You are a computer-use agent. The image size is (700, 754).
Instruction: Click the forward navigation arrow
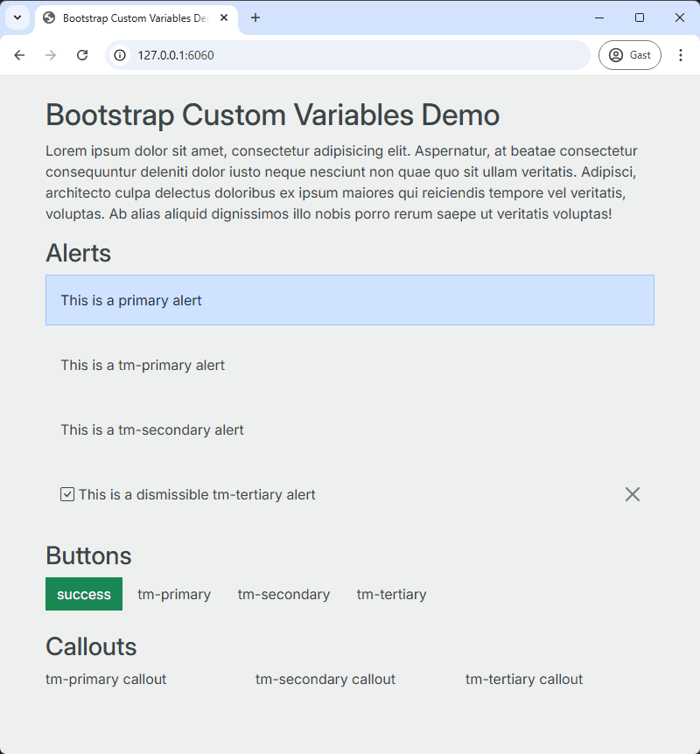click(x=51, y=55)
